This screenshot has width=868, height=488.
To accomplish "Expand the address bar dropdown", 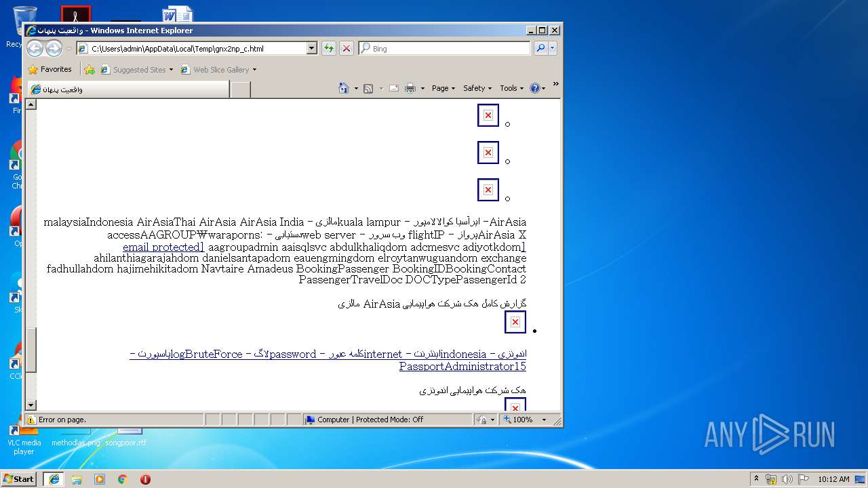I will (x=312, y=48).
